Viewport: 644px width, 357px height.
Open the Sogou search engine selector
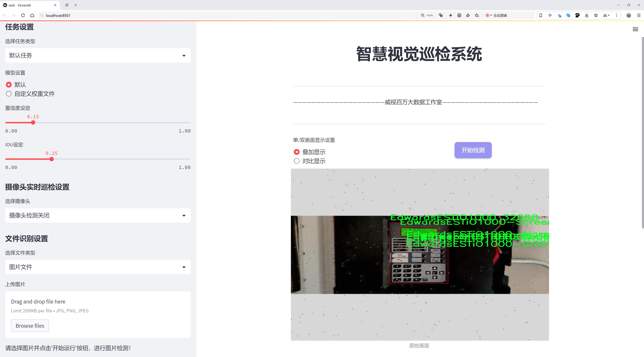(x=488, y=15)
